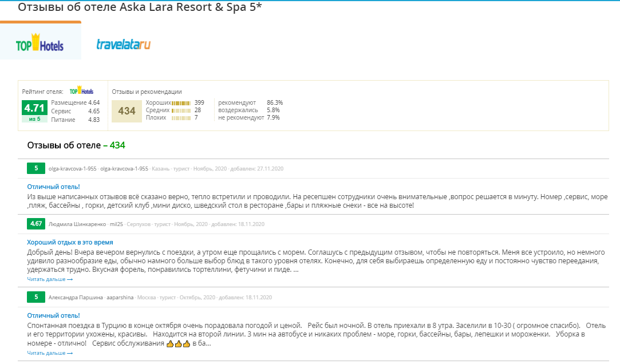
Task: Open the first 'Отличный отель!' review by olga-kravcova
Action: coord(53,187)
